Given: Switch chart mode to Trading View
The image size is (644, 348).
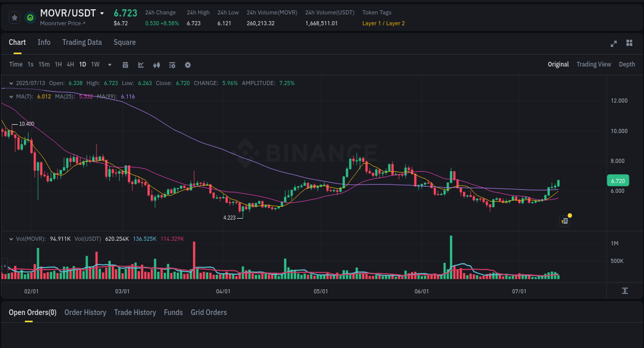Looking at the screenshot, I should [x=594, y=64].
